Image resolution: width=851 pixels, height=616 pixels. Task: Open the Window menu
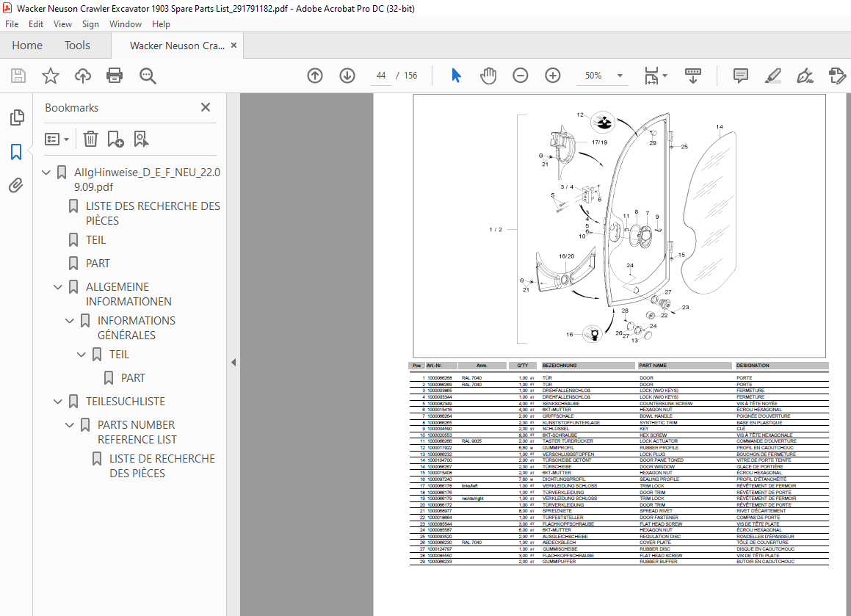126,24
